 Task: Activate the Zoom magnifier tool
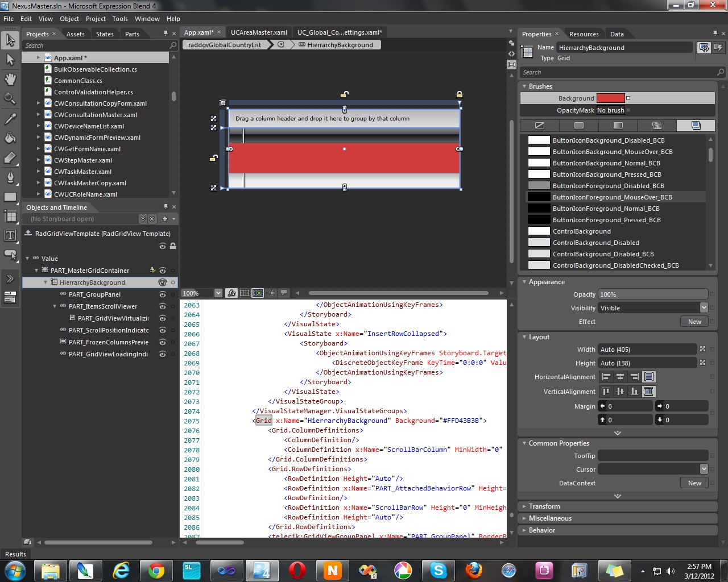pyautogui.click(x=10, y=99)
